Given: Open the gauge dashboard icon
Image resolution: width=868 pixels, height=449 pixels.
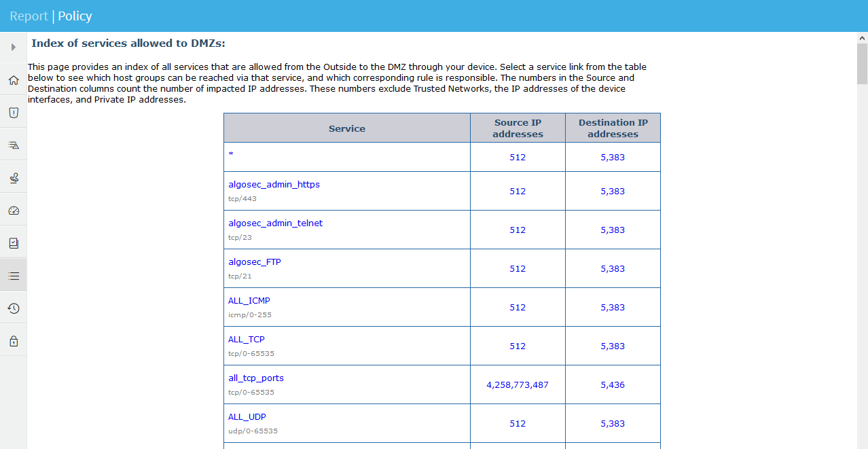Looking at the screenshot, I should [14, 211].
